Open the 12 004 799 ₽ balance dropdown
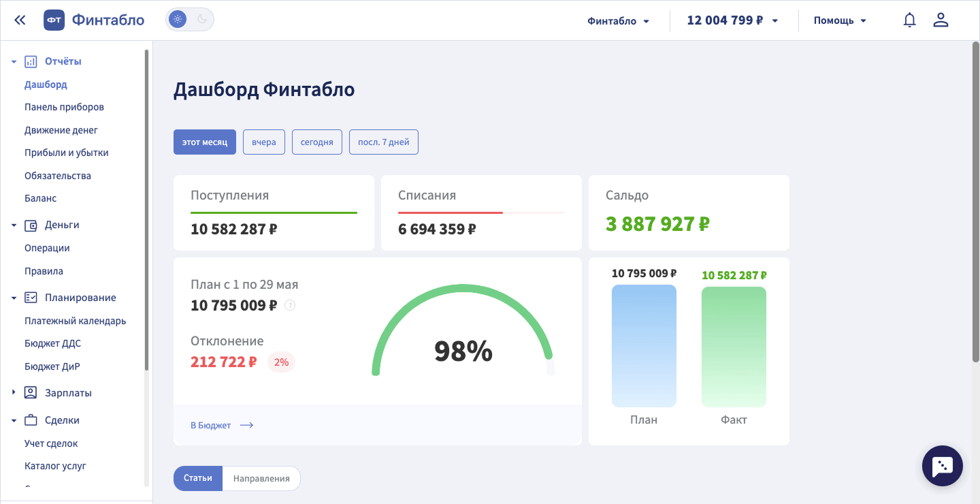Viewport: 980px width, 504px height. [733, 20]
